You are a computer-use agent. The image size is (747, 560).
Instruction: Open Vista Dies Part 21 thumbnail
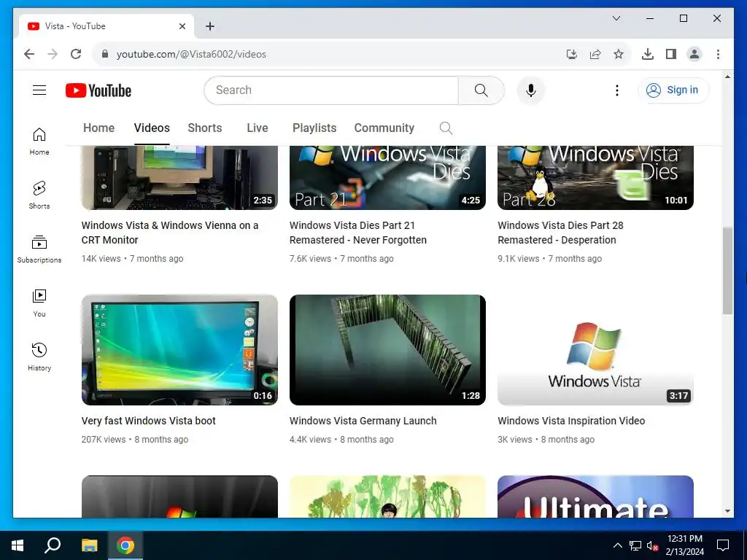[x=387, y=178]
